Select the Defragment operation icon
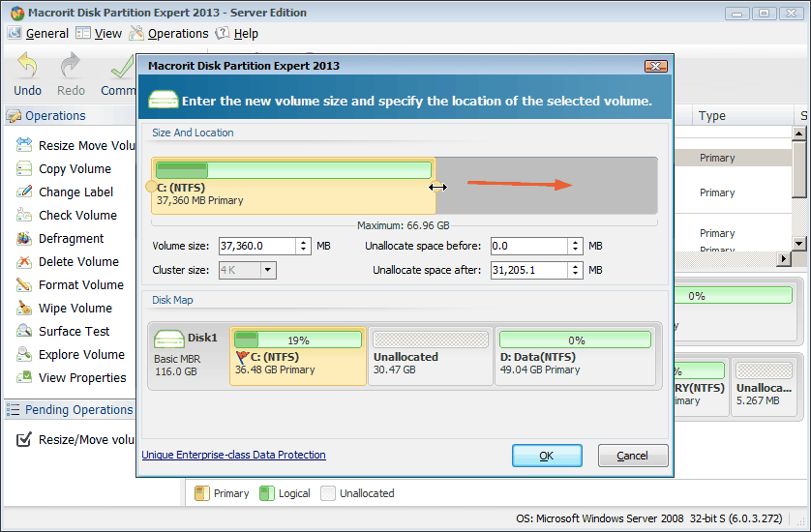The image size is (811, 532). point(24,238)
